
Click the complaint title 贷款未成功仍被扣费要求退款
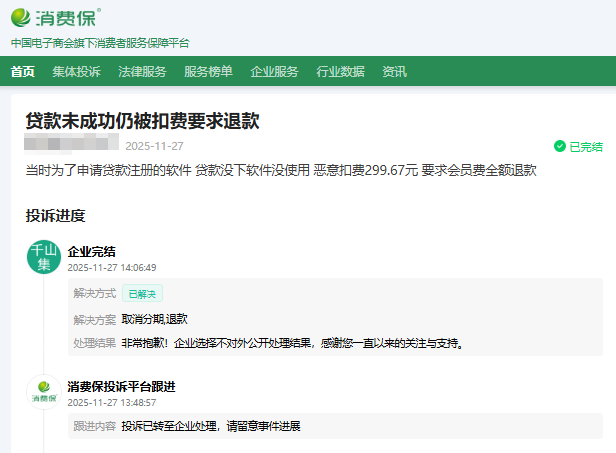tap(142, 121)
